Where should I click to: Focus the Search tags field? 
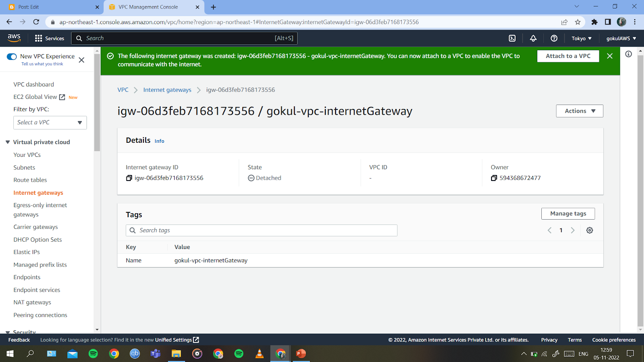[262, 230]
